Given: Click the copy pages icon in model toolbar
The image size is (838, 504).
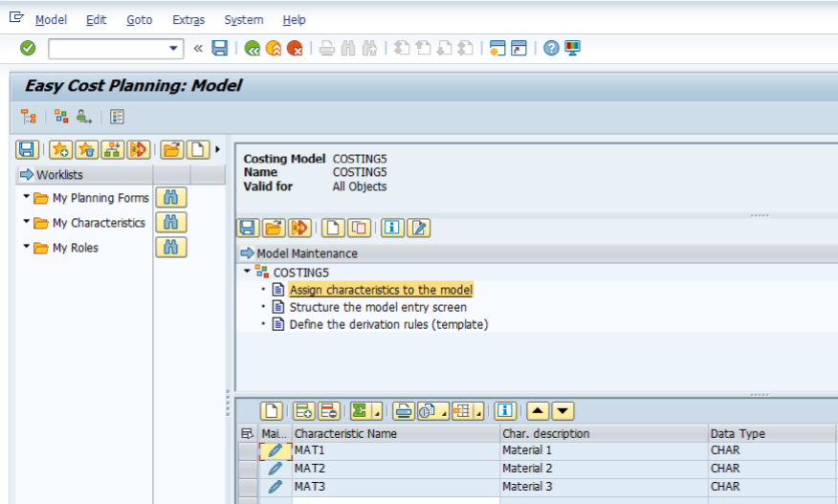Looking at the screenshot, I should 360,229.
